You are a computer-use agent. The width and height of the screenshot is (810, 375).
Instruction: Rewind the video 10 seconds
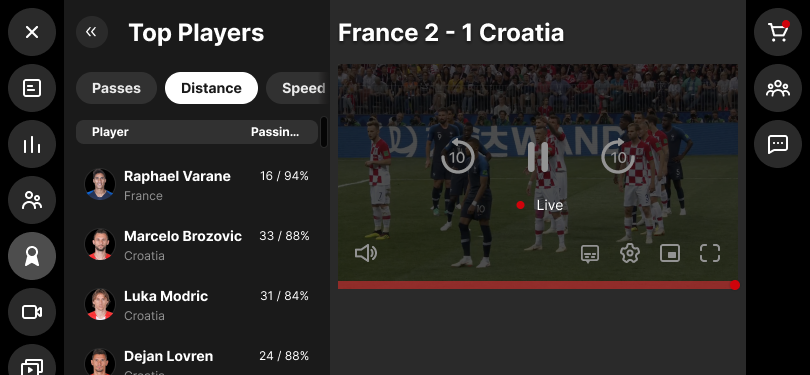coord(458,156)
